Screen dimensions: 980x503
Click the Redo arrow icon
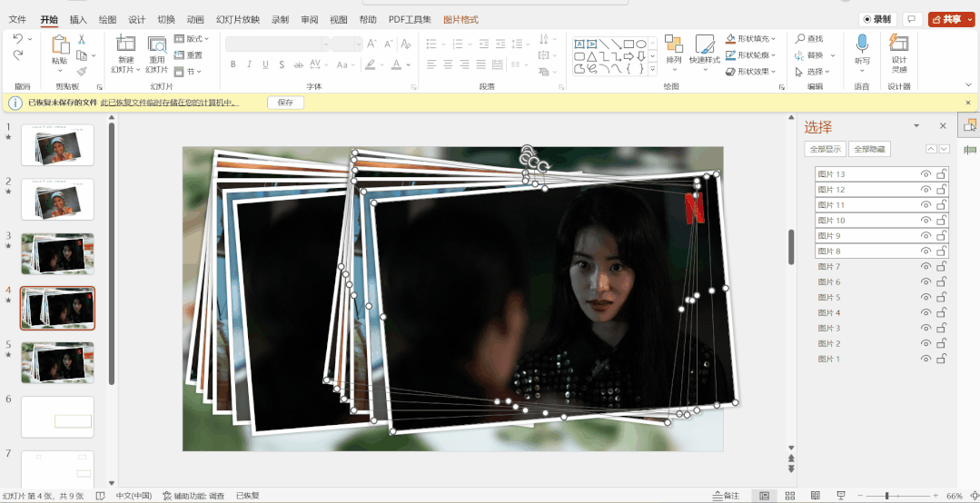pyautogui.click(x=17, y=55)
